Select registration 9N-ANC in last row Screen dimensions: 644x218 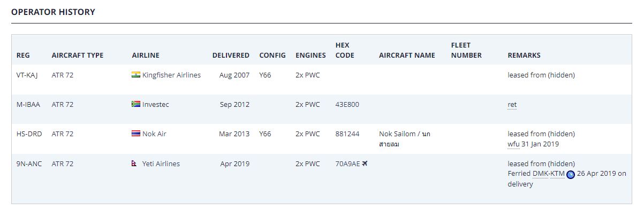(29, 164)
